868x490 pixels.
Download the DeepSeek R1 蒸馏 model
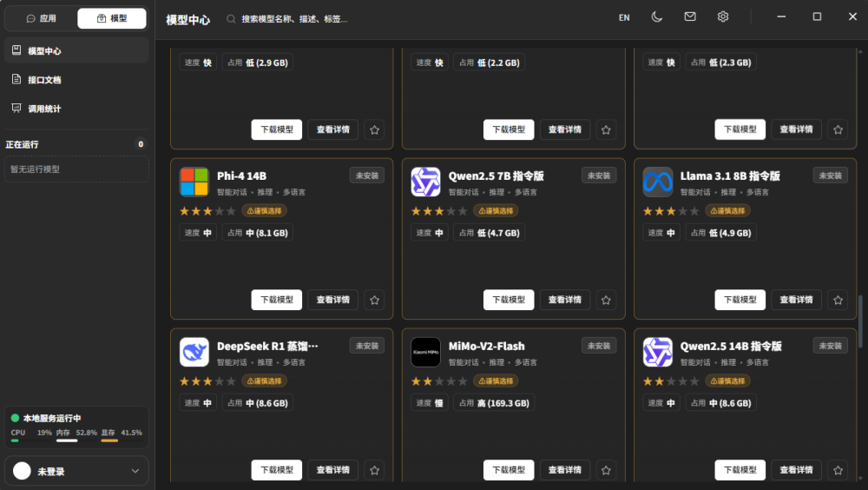tap(277, 470)
